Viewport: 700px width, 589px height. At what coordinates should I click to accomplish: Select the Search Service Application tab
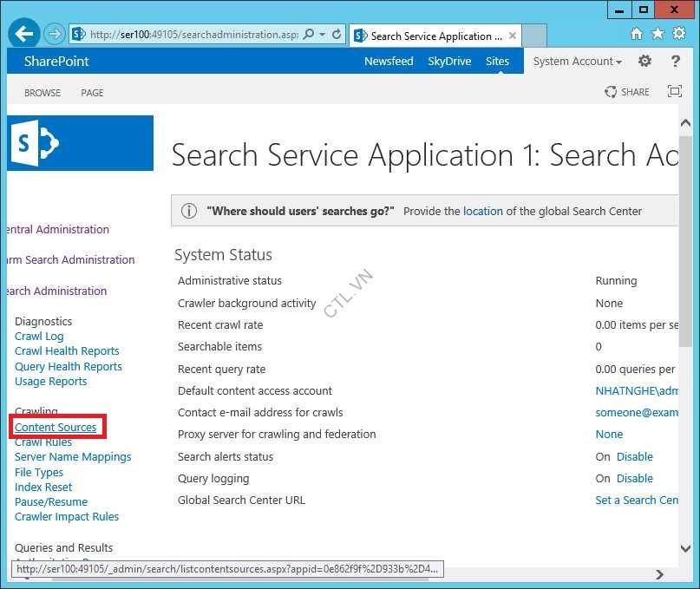(x=435, y=36)
